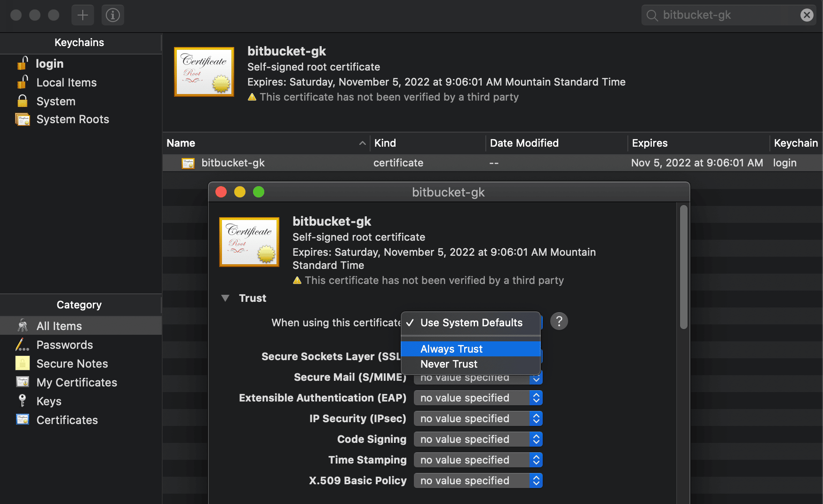Select the login keychain padlock icon
The image size is (823, 504).
[x=23, y=63]
